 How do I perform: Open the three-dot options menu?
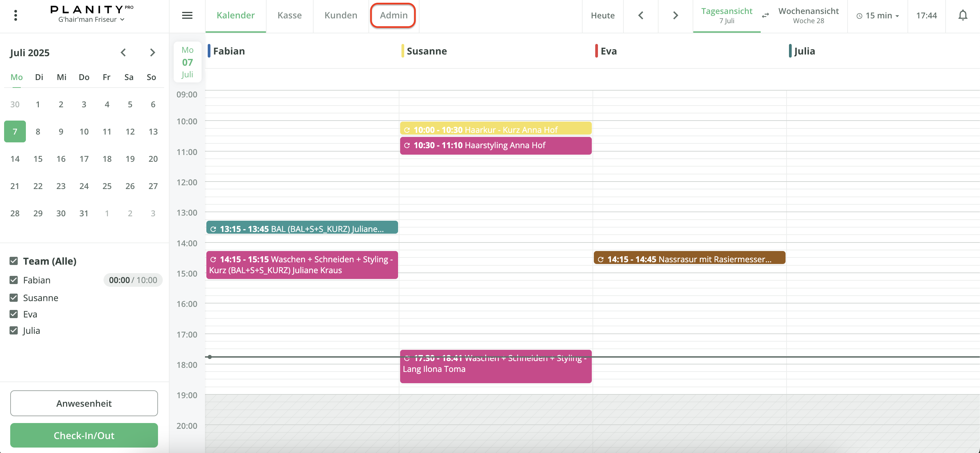[16, 15]
